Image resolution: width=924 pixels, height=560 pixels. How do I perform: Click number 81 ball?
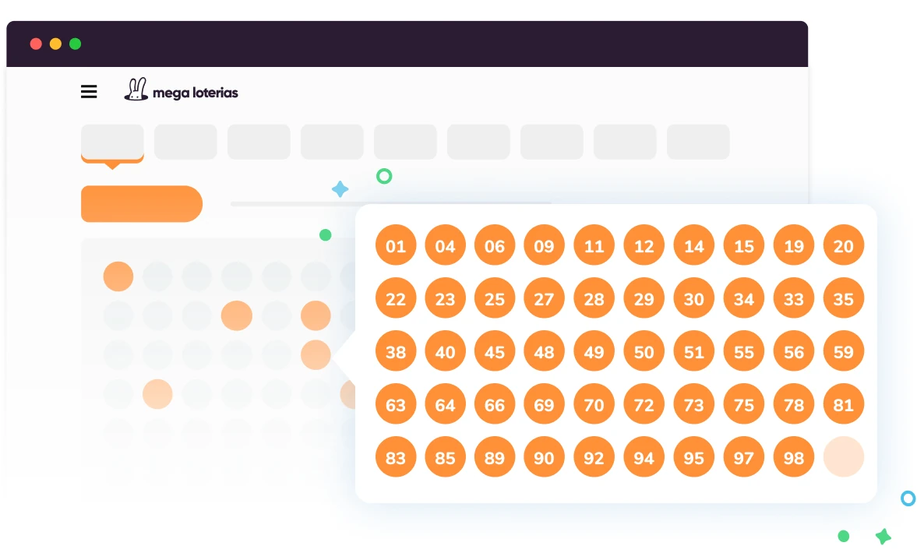tap(843, 404)
